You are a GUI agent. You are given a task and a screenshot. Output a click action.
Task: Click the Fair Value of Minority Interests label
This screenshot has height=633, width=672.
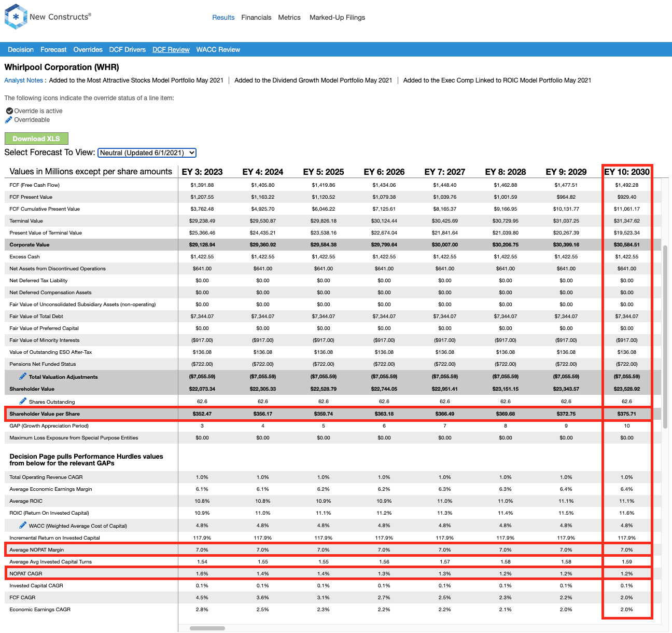45,340
